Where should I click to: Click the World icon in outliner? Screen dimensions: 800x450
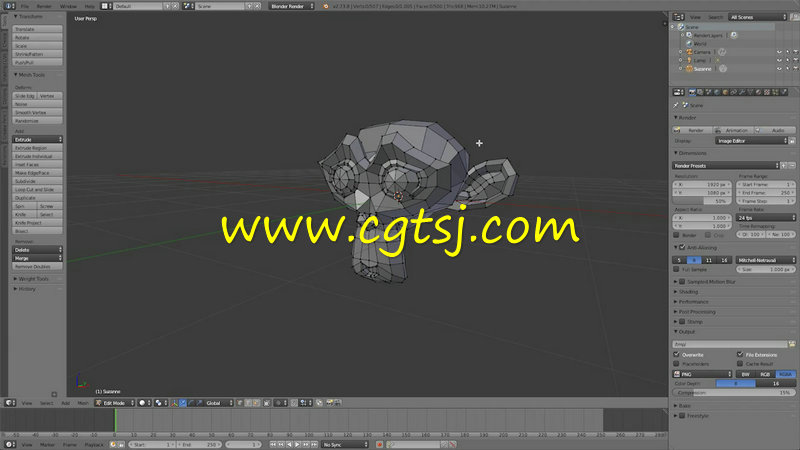(689, 44)
